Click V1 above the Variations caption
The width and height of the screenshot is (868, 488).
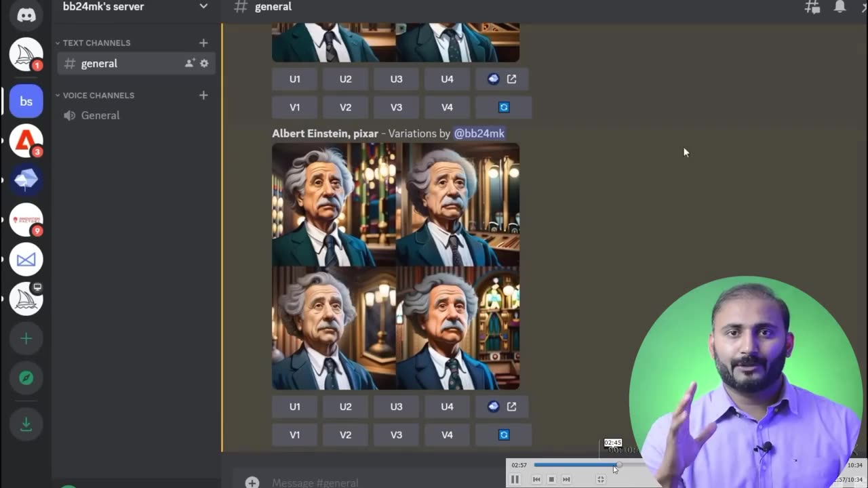[295, 107]
